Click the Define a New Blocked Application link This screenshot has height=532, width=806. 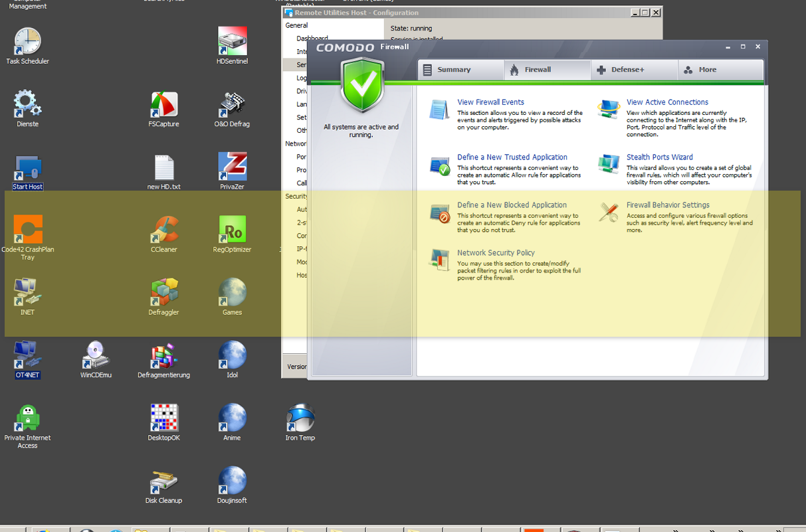(x=512, y=205)
